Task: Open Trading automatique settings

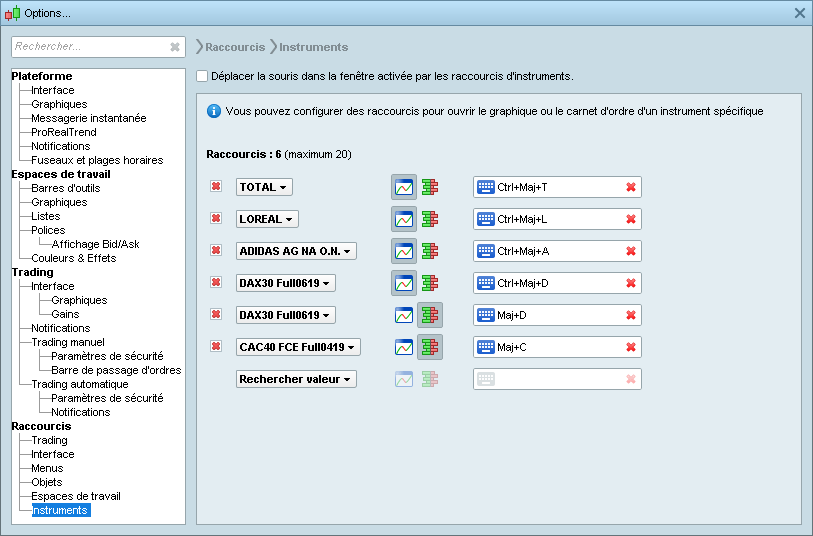Action: coord(80,384)
